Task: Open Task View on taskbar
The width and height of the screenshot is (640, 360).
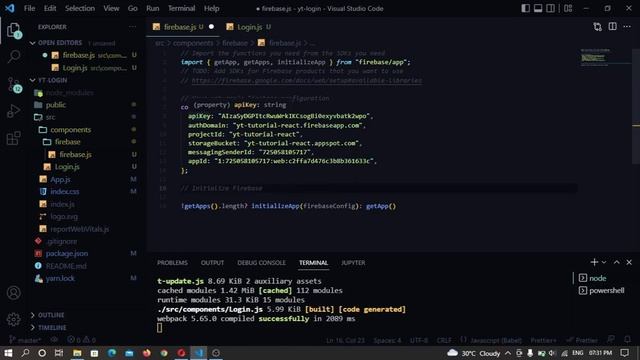Action: (59, 353)
